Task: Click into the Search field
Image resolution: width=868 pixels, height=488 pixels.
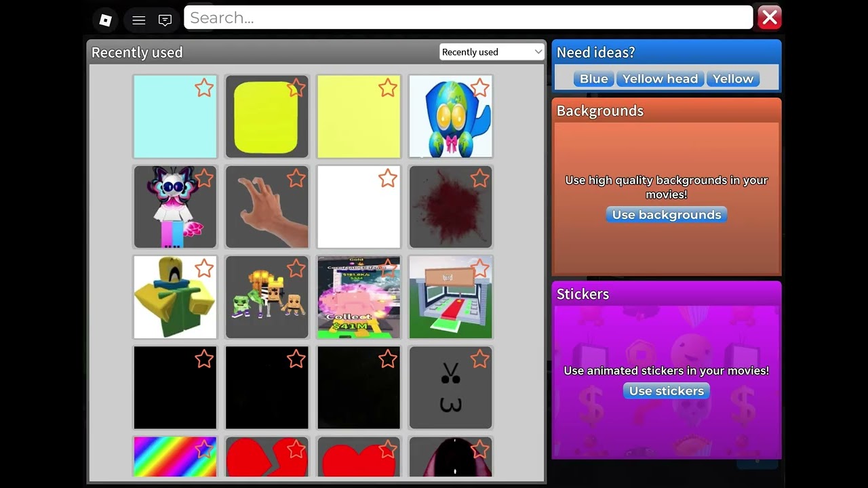Action: click(469, 18)
